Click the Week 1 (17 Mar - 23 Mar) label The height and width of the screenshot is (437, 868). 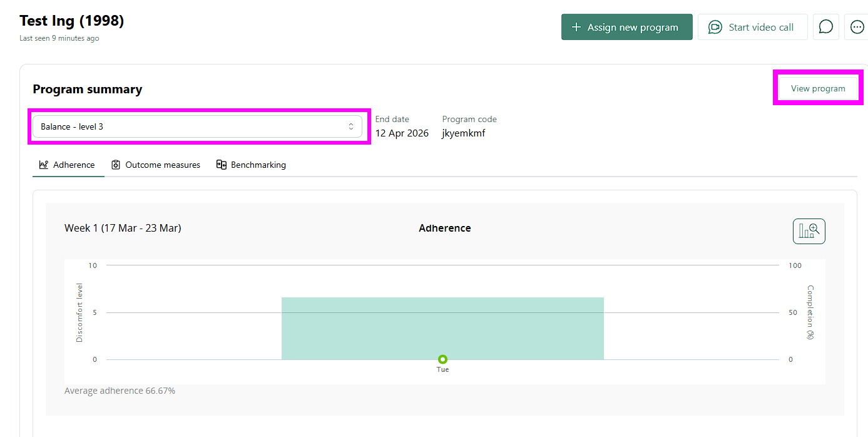pyautogui.click(x=123, y=228)
